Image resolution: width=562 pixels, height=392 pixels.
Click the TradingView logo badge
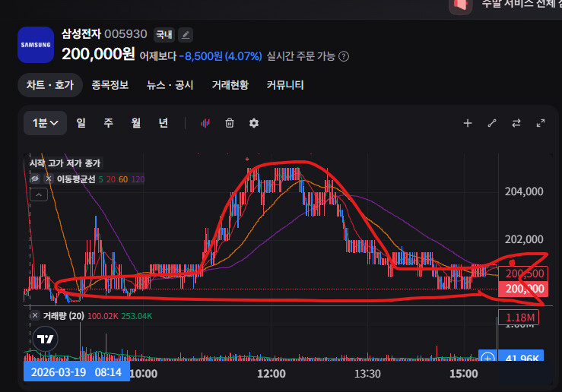click(45, 339)
